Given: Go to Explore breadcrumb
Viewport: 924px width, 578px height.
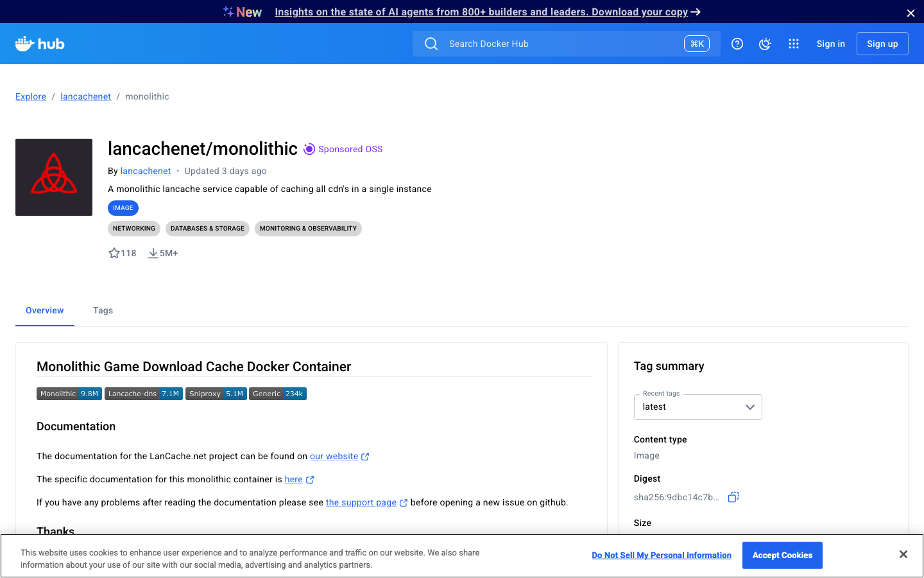Looking at the screenshot, I should click(31, 96).
